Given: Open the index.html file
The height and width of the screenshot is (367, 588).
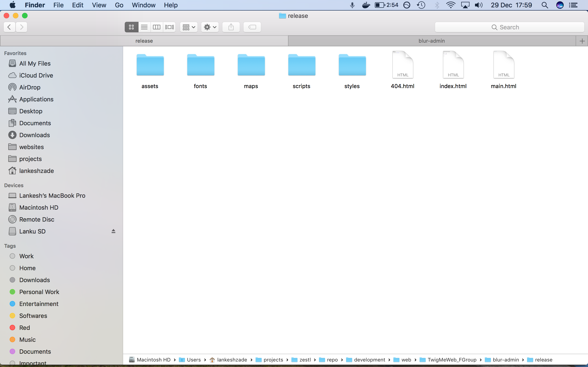Looking at the screenshot, I should (453, 65).
